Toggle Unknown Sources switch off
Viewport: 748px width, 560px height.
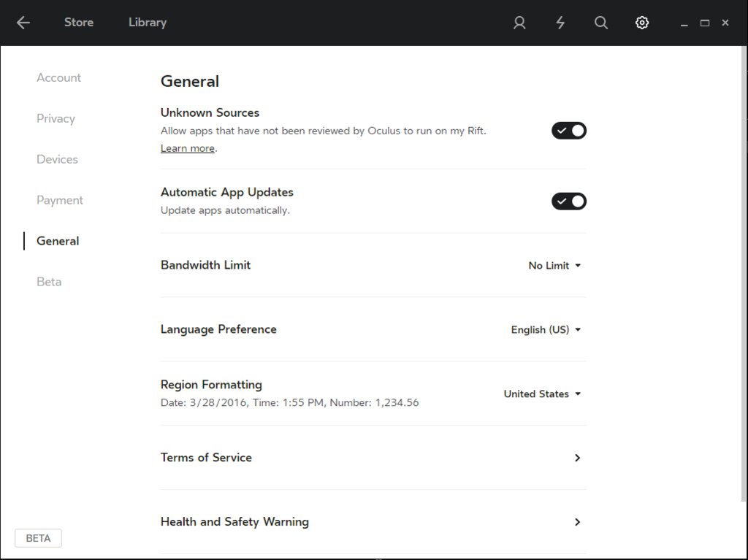tap(569, 131)
